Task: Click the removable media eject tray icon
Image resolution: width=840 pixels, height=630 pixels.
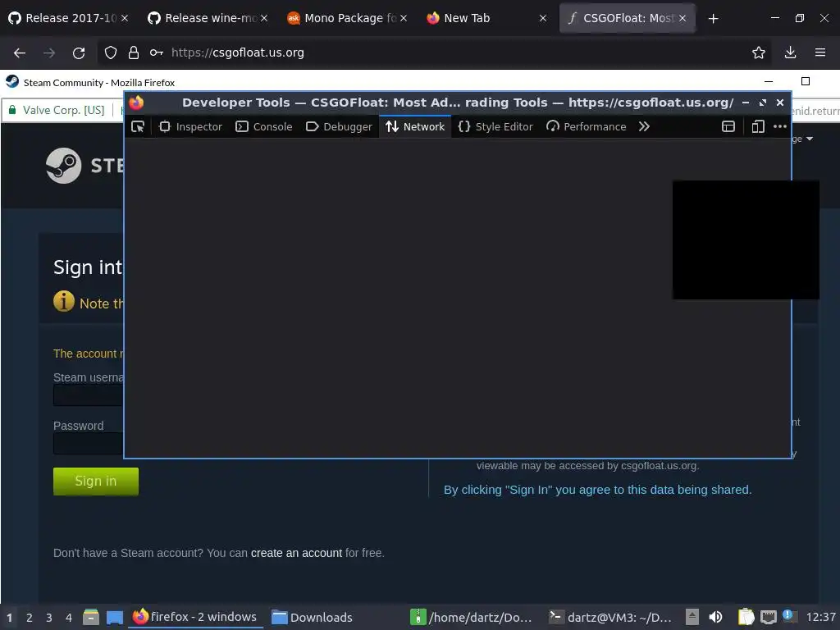Action: pos(692,617)
